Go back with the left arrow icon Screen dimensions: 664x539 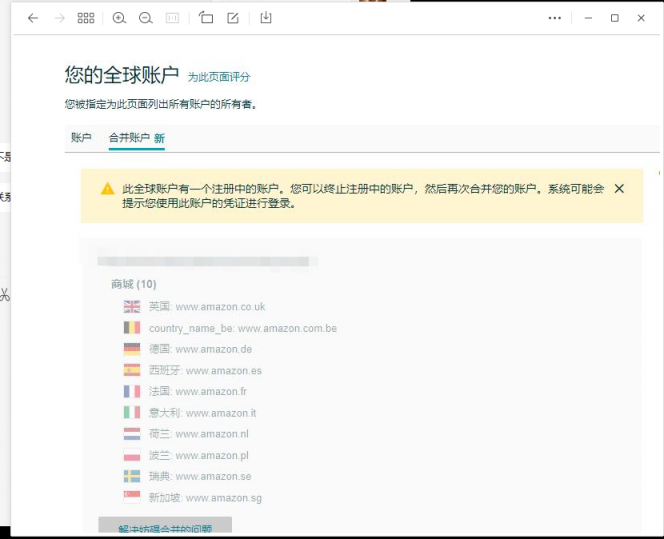[x=33, y=18]
